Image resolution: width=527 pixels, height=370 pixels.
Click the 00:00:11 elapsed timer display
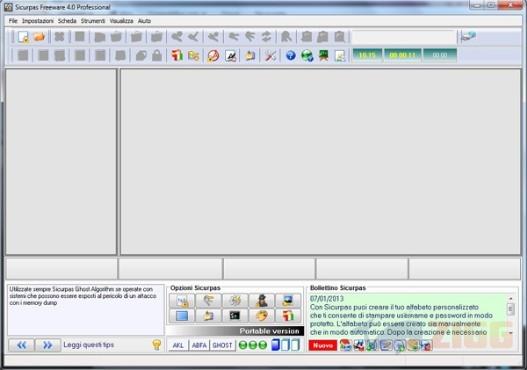(402, 55)
